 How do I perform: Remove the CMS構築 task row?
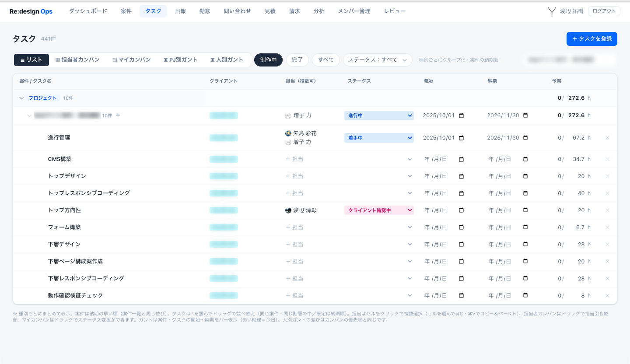[607, 159]
